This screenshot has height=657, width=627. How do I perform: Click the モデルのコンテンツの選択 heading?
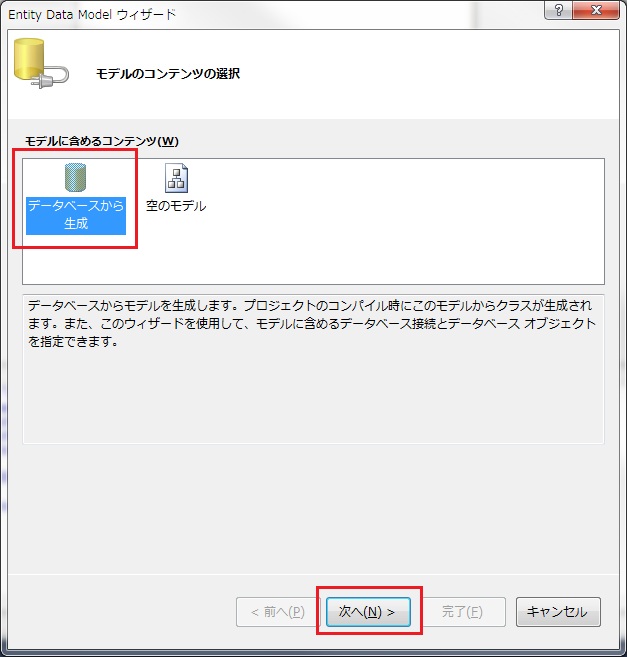[168, 74]
